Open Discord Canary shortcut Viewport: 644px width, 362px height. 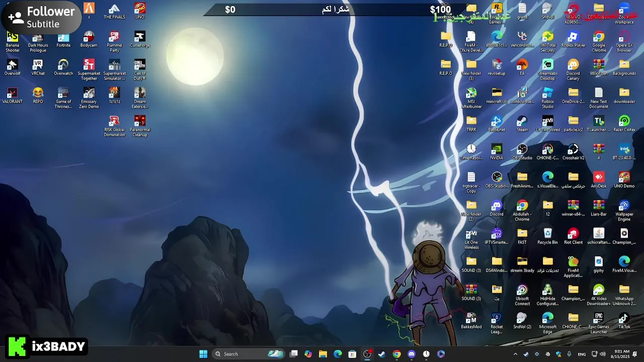(573, 70)
